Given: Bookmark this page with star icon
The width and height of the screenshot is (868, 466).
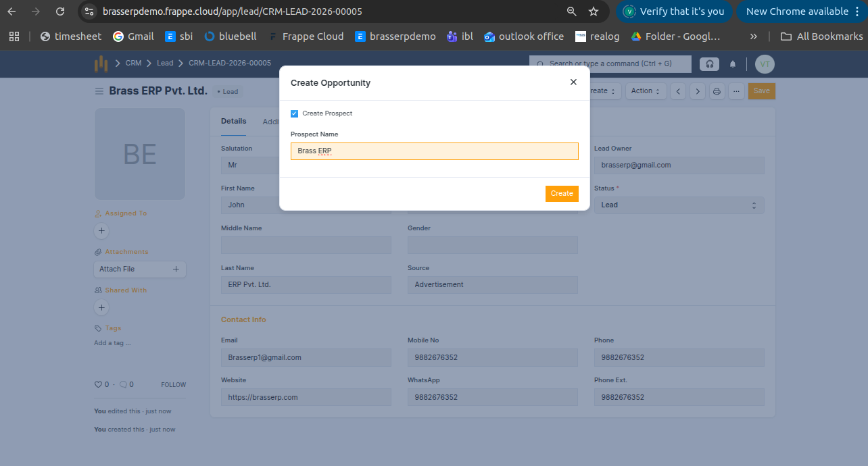Looking at the screenshot, I should (x=593, y=11).
